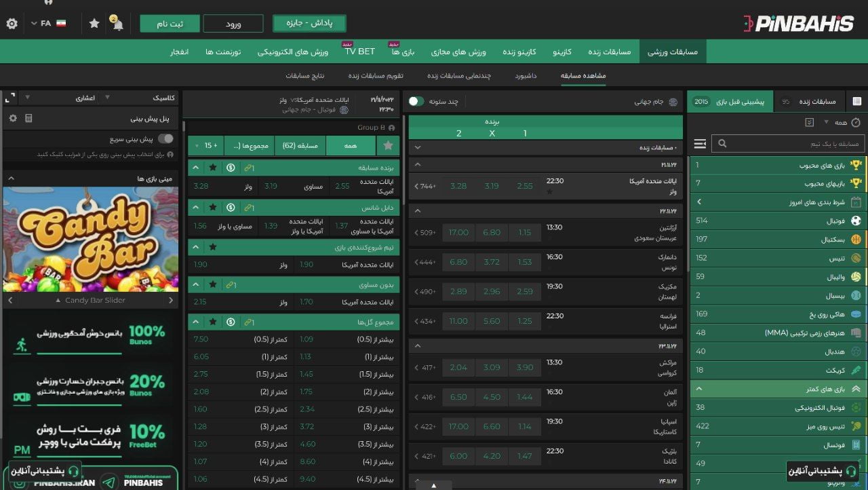868x490 pixels.
Task: Switch to the مسابقات زنده sidebar tab
Action: pos(810,102)
